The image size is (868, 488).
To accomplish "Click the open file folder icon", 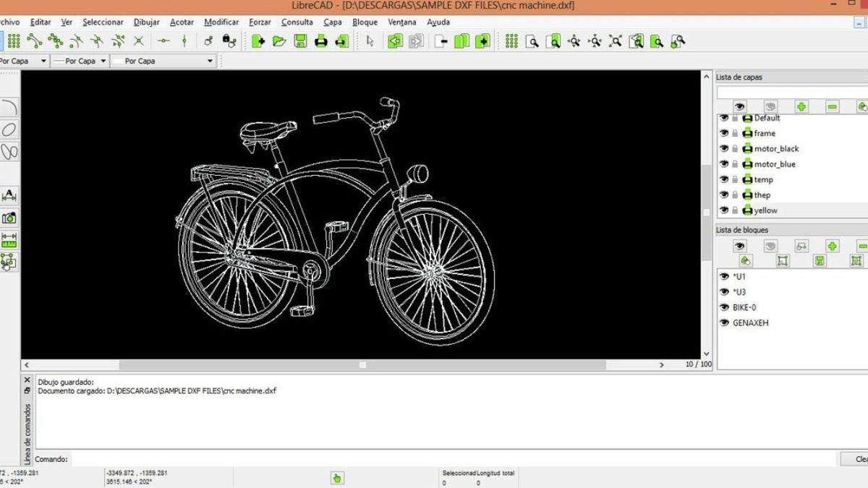I will pos(279,41).
